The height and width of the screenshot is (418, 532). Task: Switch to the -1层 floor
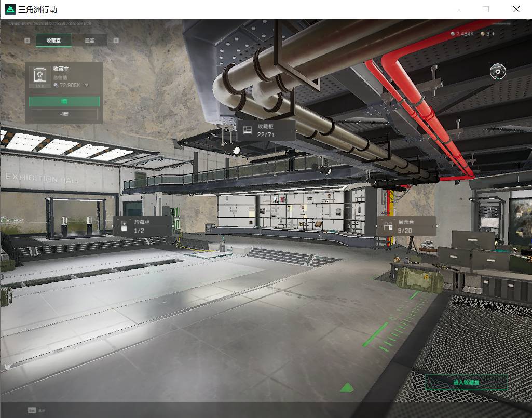point(64,114)
